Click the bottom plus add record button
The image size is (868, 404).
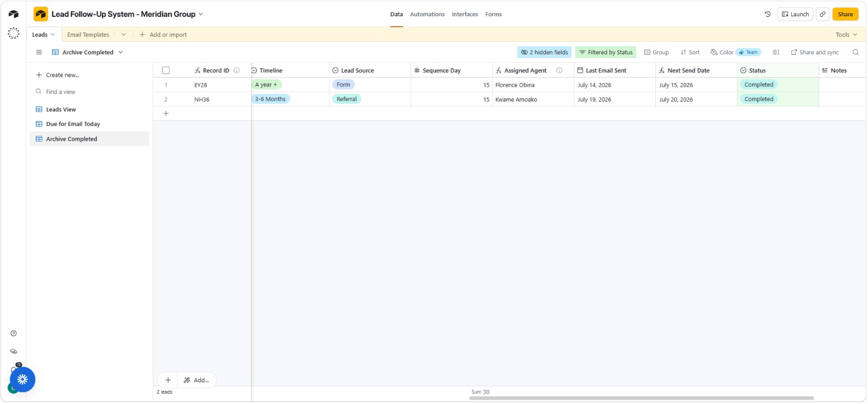168,380
